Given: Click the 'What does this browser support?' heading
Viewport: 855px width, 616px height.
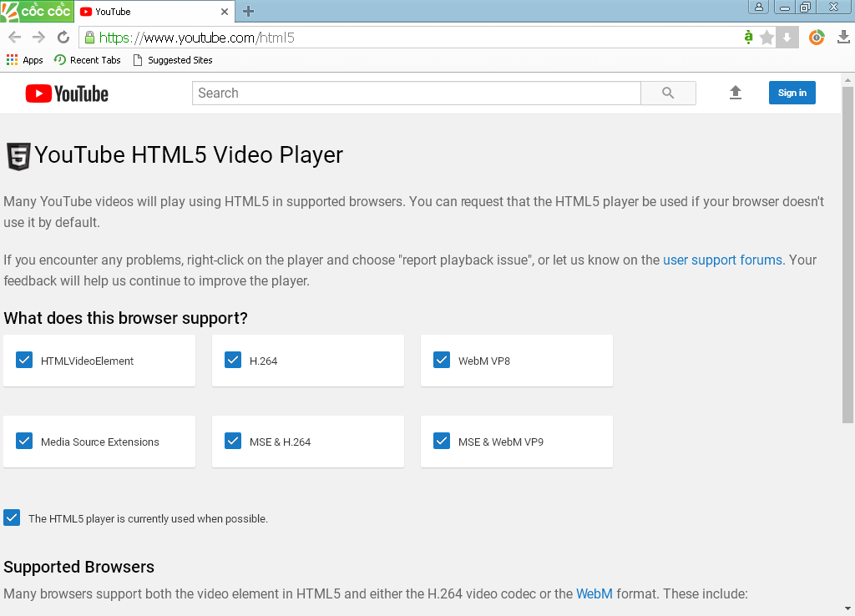Looking at the screenshot, I should [x=125, y=318].
